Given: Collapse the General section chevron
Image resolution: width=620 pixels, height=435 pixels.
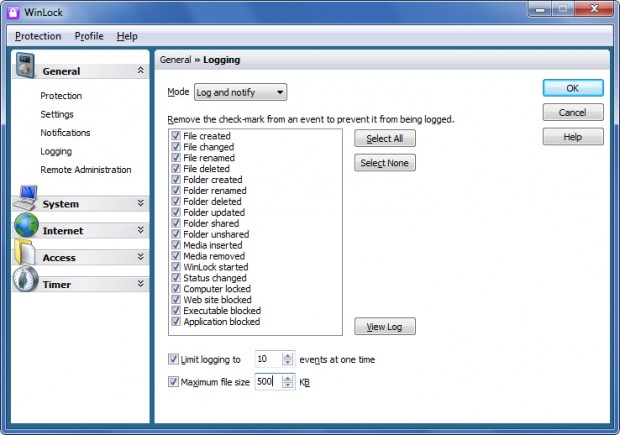Looking at the screenshot, I should click(140, 70).
